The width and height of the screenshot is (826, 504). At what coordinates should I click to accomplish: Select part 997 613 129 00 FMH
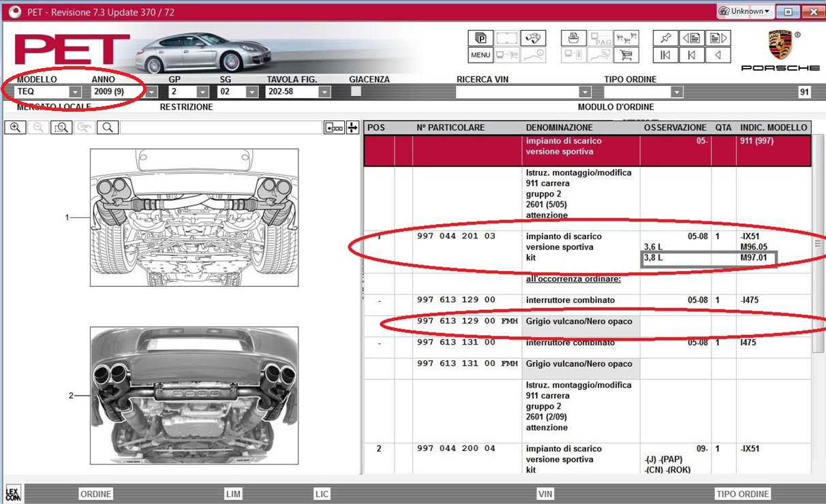(468, 321)
